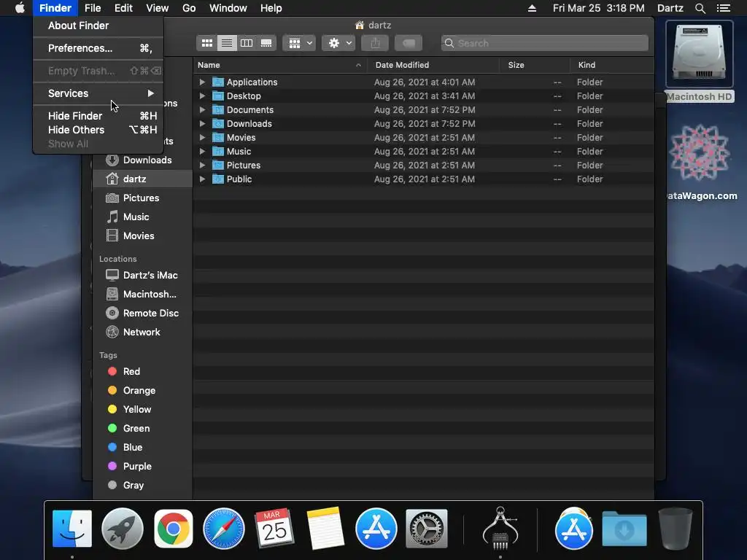The width and height of the screenshot is (747, 560).
Task: Sort by Size column header
Action: point(535,65)
